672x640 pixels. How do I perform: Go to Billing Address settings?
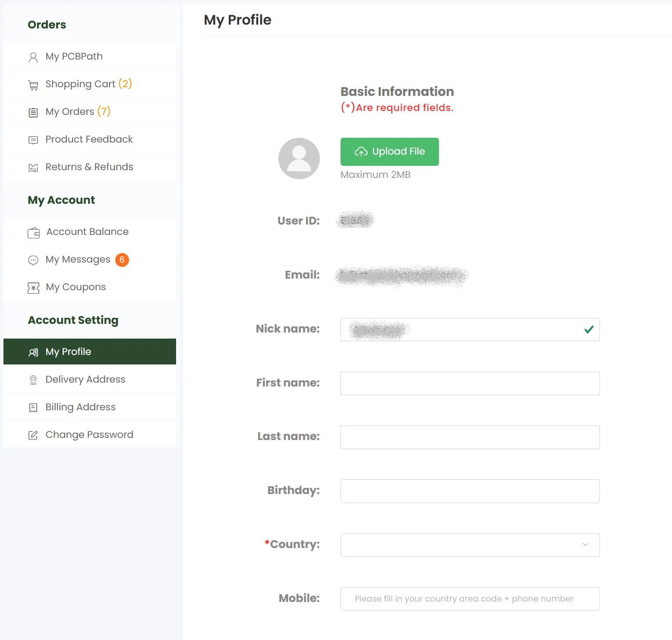80,407
